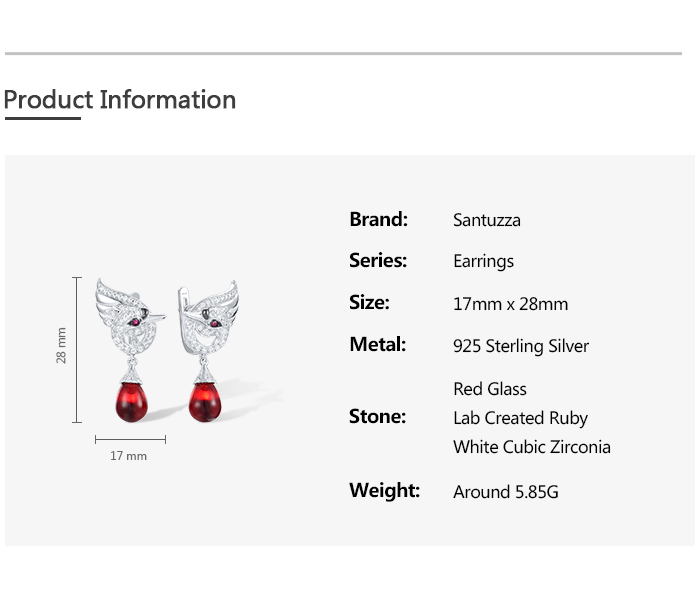Click the 17mm x 28mm size value
Viewport: 700px width, 596px height.
pyautogui.click(x=510, y=304)
